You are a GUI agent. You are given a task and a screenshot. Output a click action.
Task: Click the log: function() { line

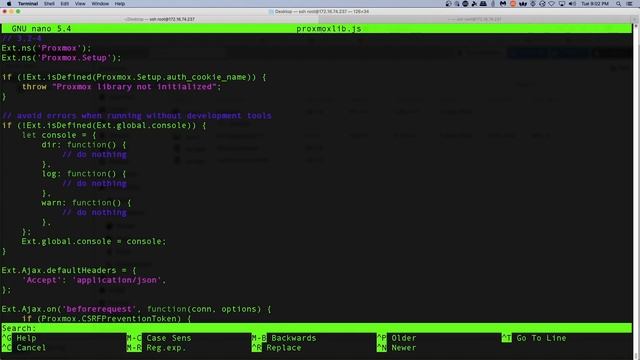pos(84,174)
